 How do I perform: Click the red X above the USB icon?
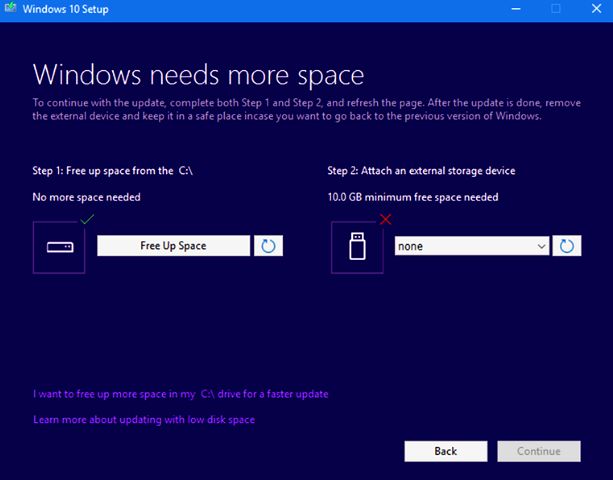click(385, 219)
